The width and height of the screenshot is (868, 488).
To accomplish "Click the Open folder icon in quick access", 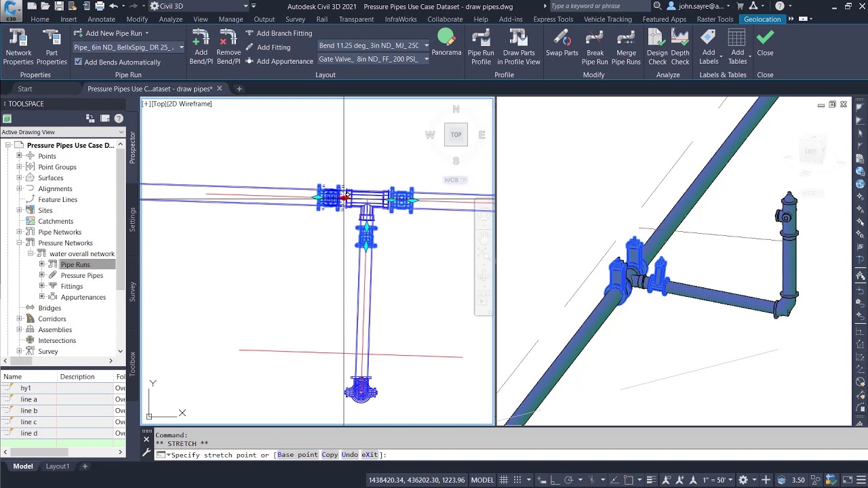I will coord(46,6).
